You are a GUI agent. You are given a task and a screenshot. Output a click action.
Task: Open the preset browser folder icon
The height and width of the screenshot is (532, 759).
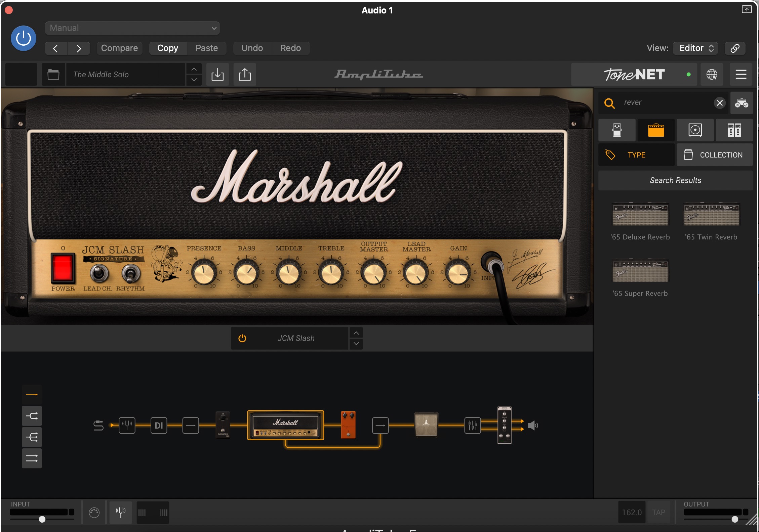[53, 74]
